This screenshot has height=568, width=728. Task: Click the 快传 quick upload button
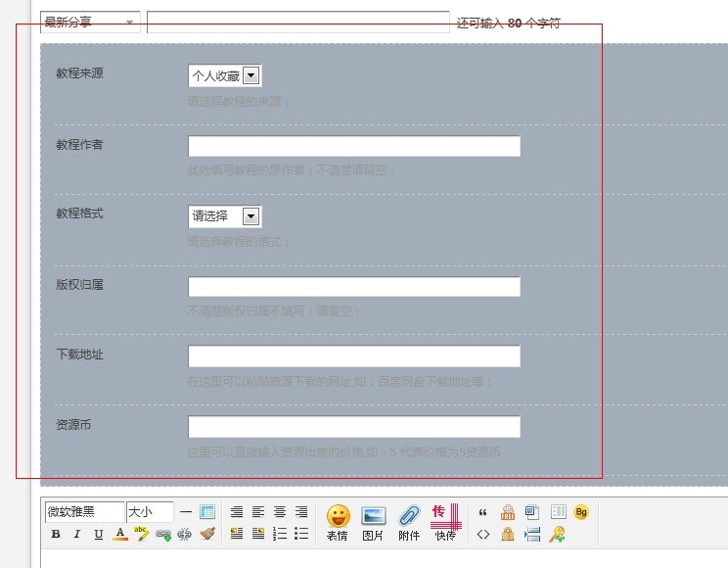445,522
